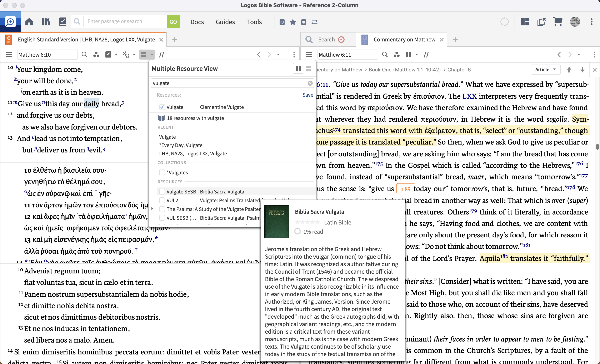Check the Vulgate SESB Biblia Sacra Vulgata checkbox
The height and width of the screenshot is (364, 600).
[162, 192]
